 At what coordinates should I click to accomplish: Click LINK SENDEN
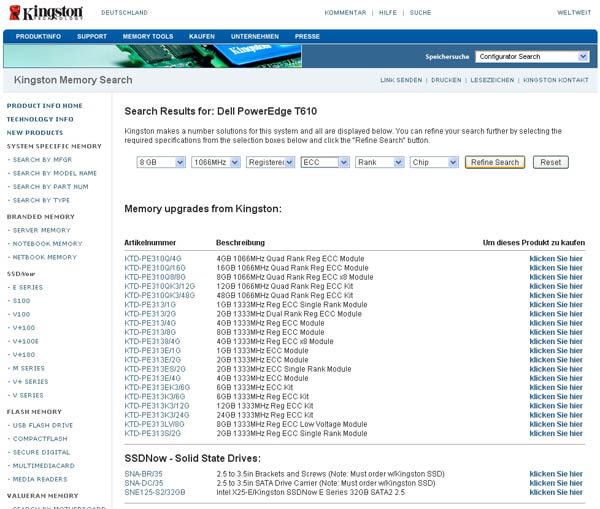tap(401, 80)
